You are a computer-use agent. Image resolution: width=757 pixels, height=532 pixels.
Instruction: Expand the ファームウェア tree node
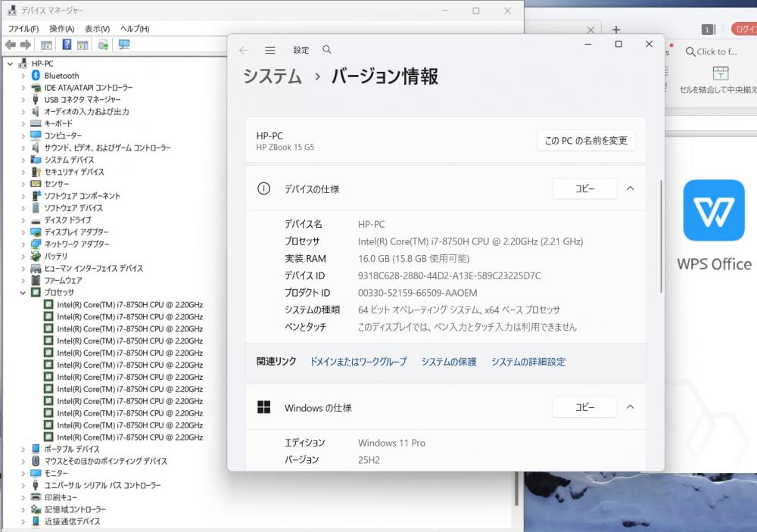coord(23,281)
